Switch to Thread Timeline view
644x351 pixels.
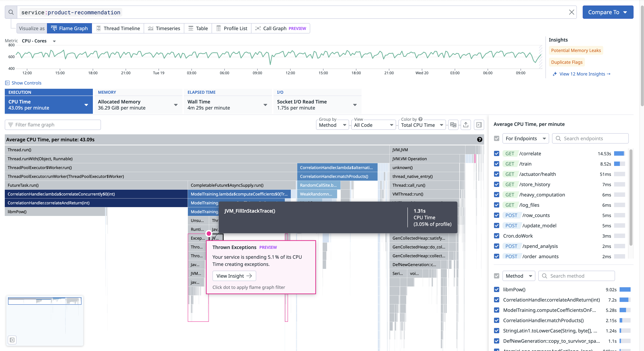(118, 28)
